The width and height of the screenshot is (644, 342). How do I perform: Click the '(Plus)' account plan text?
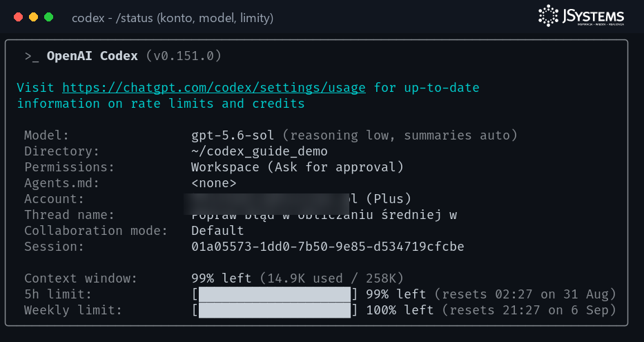389,198
